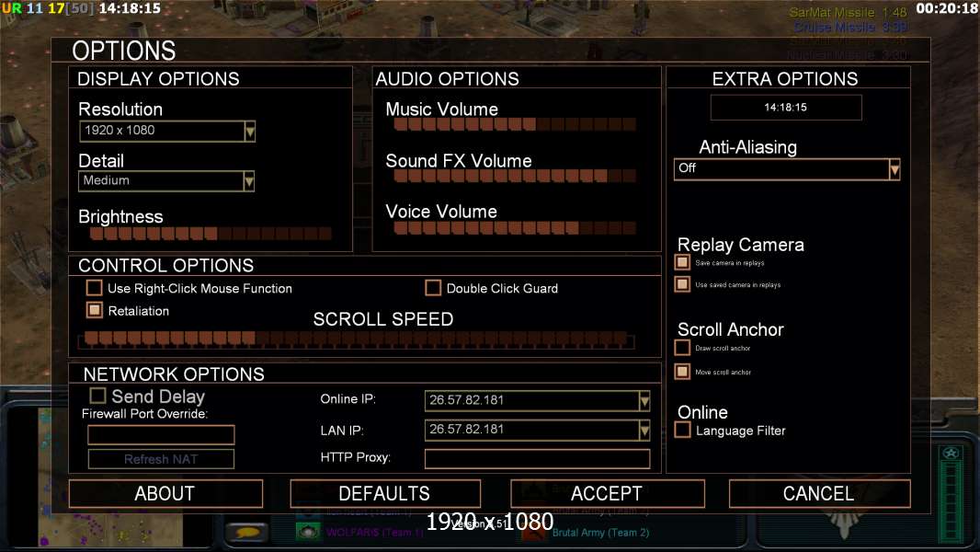
Task: Click the WOLFARIS (Team 1) player text
Action: [374, 533]
